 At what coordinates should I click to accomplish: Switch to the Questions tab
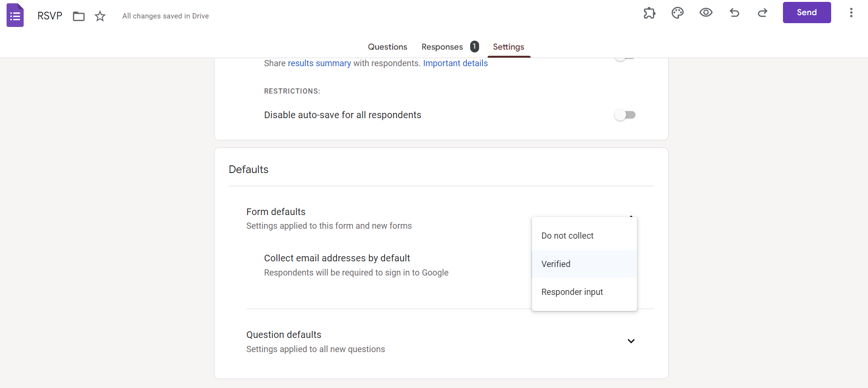coord(387,47)
